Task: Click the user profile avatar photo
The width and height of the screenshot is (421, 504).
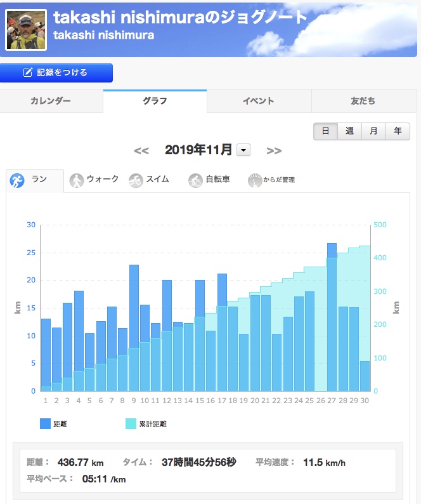Action: click(x=25, y=29)
